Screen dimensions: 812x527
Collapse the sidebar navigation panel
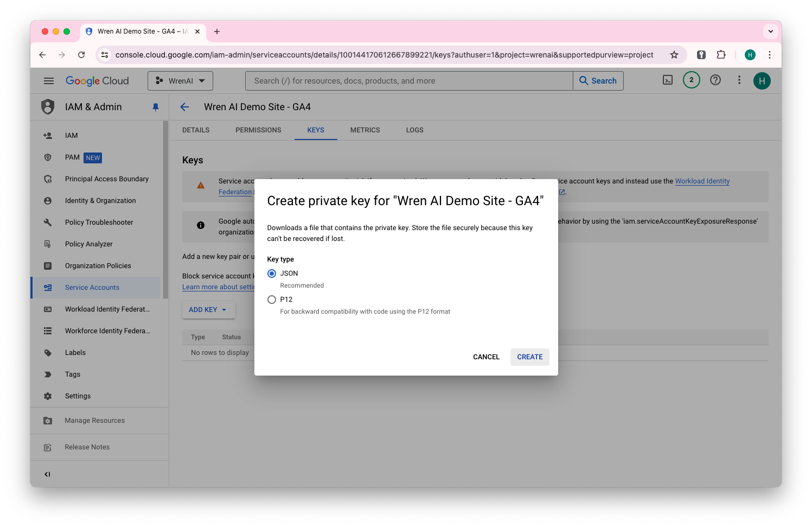47,474
